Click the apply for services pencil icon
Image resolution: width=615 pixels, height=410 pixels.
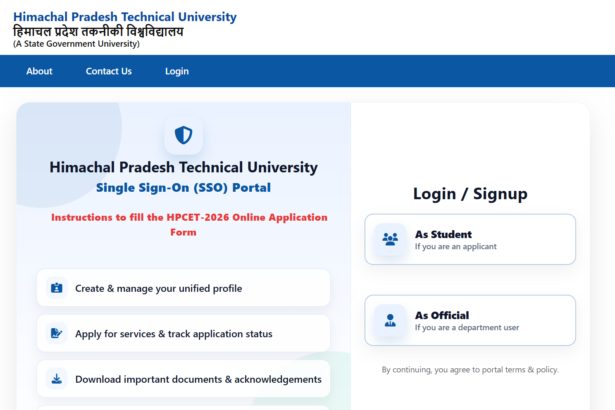(x=56, y=333)
